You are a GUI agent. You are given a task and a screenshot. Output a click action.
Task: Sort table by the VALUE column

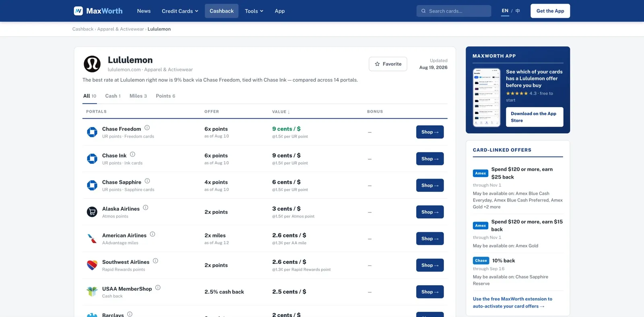pos(281,112)
